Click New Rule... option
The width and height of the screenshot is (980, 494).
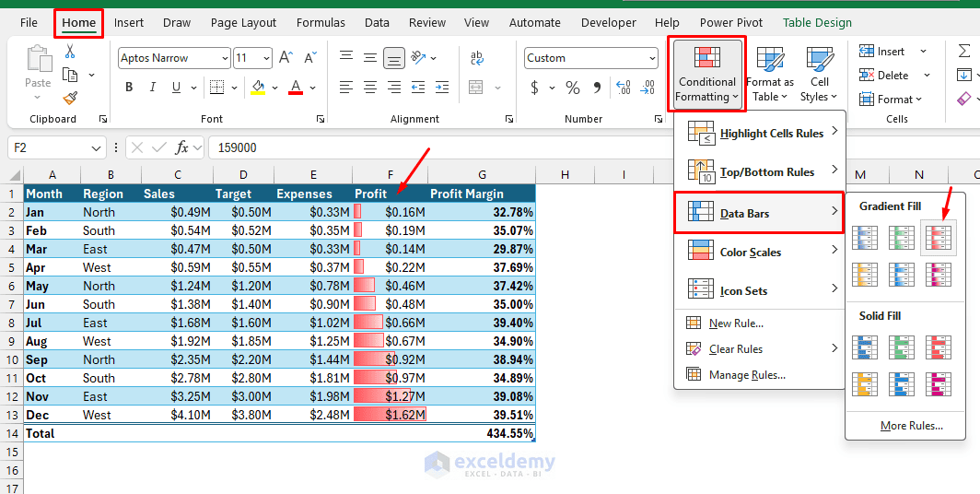[759, 323]
